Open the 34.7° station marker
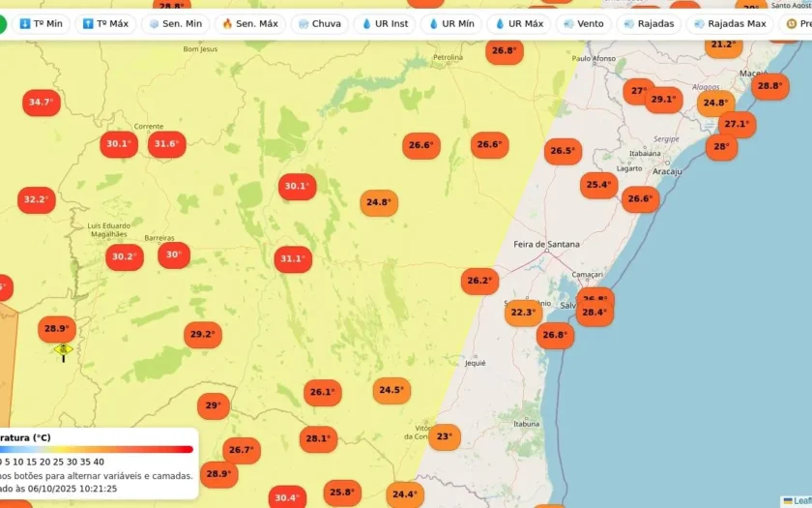This screenshot has width=812, height=508. coord(42,103)
